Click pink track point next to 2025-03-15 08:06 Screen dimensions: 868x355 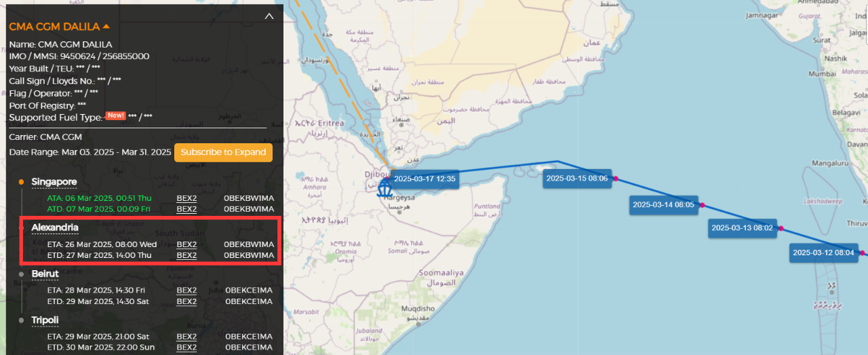(x=616, y=179)
